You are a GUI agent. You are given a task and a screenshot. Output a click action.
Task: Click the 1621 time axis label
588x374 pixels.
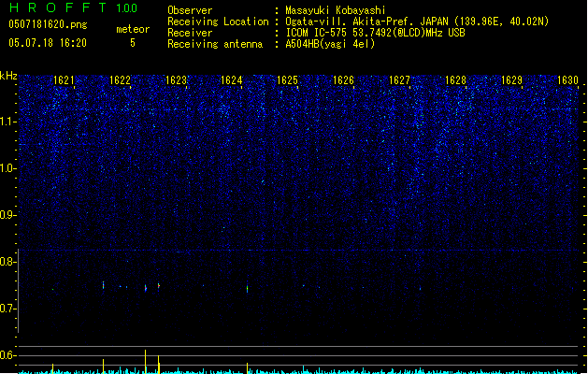(64, 80)
